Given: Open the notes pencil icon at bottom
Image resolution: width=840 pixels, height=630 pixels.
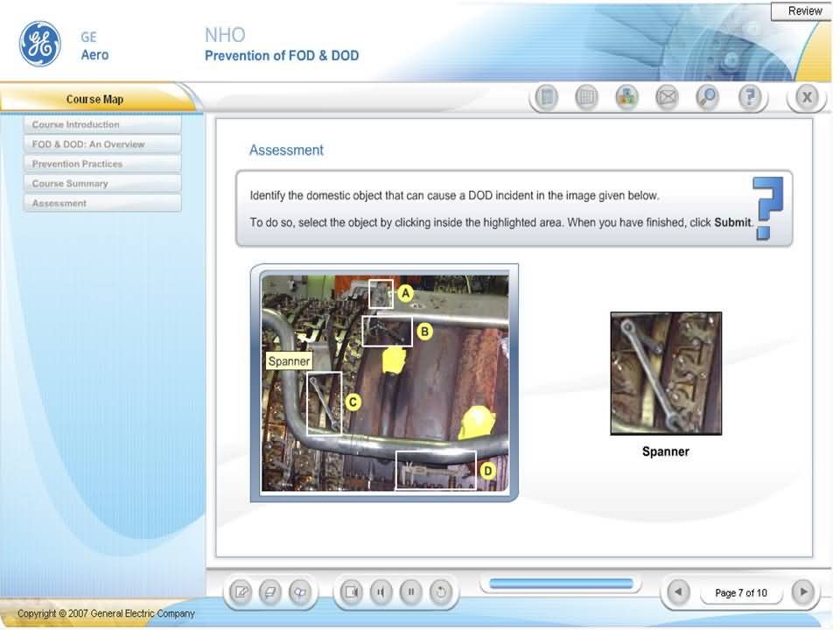Looking at the screenshot, I should tap(241, 592).
